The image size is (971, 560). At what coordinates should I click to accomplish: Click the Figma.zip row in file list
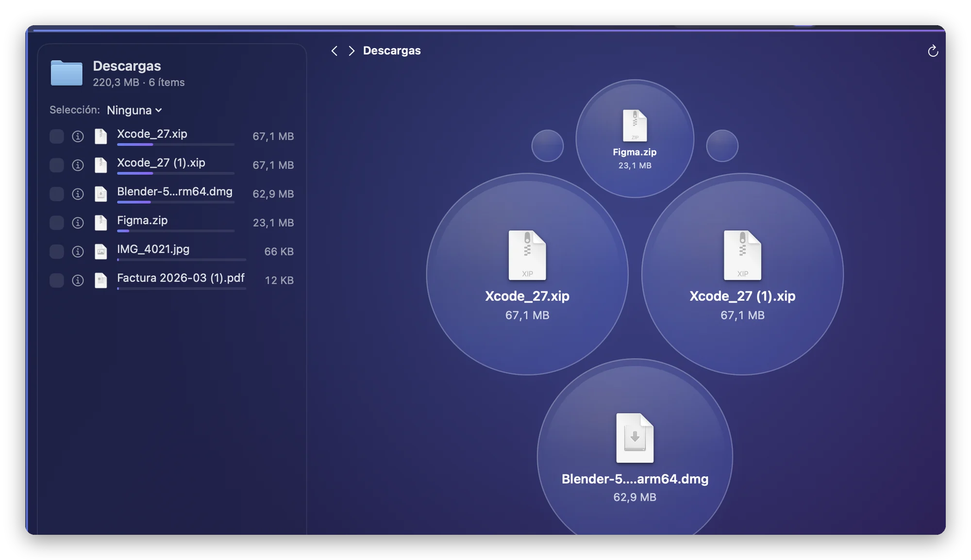(x=172, y=223)
